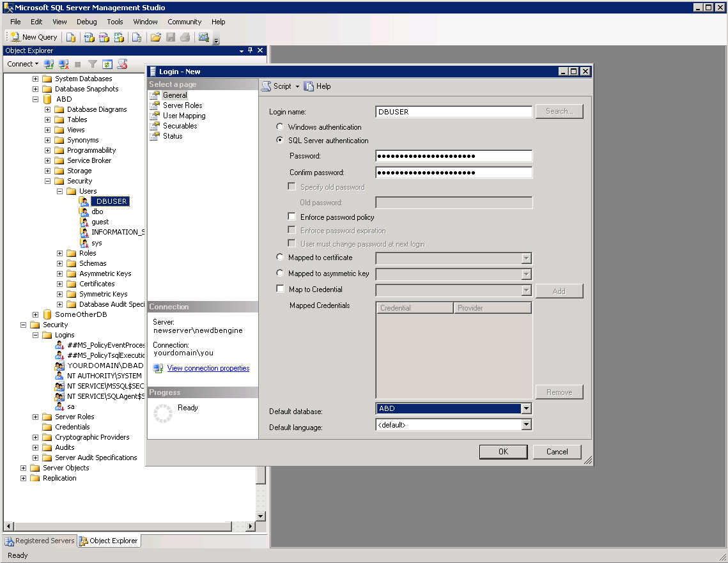Screen dimensions: 728x563
Task: Click the green Refresh icon in Object Explorer
Action: tap(107, 65)
